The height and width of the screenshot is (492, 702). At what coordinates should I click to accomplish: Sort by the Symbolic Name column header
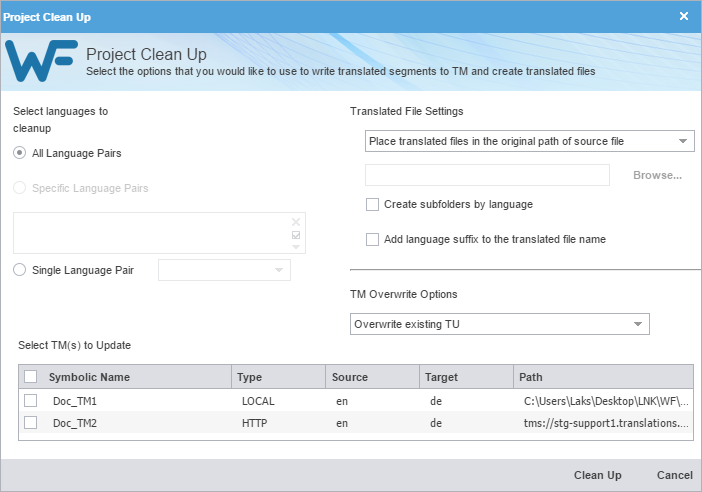pyautogui.click(x=89, y=377)
